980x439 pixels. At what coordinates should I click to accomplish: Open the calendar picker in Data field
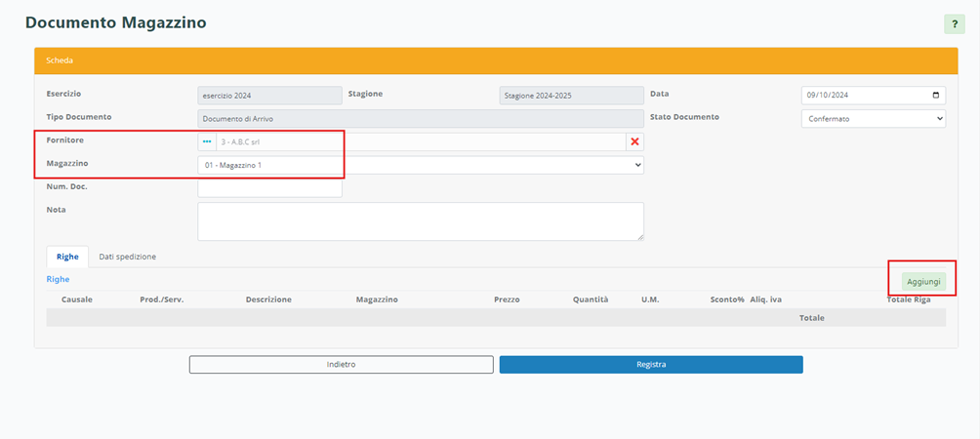click(936, 96)
